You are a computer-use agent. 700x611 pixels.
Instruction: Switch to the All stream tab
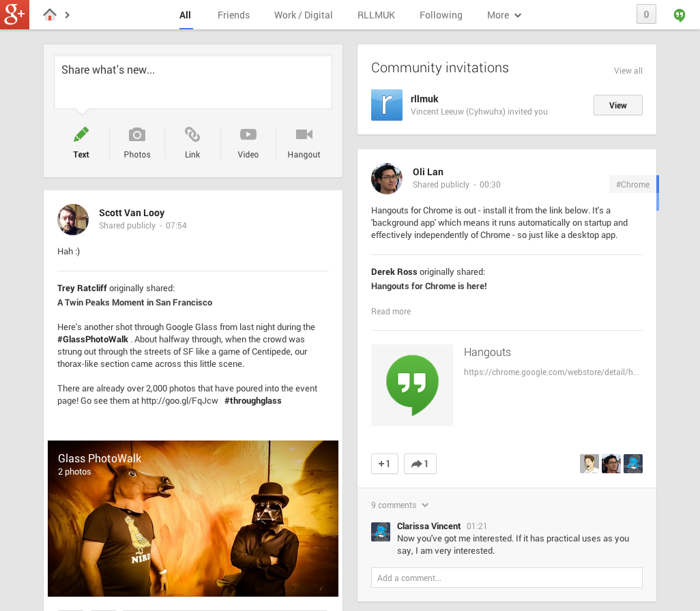[185, 15]
